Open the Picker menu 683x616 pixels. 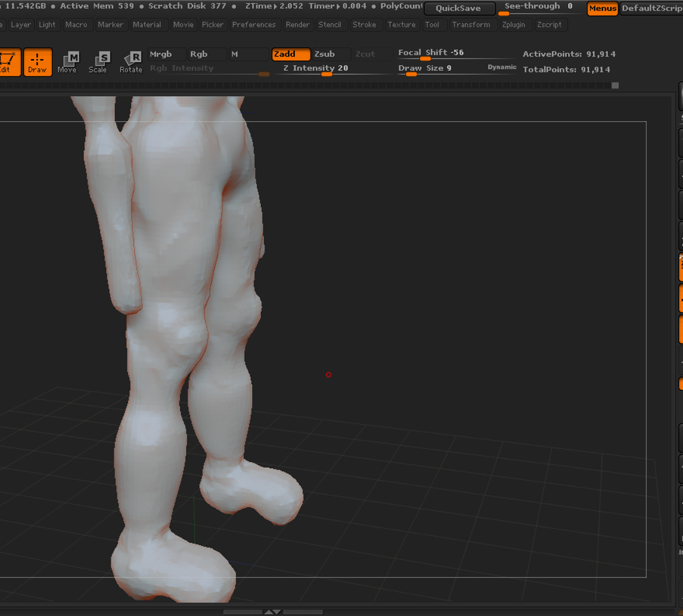tap(212, 25)
